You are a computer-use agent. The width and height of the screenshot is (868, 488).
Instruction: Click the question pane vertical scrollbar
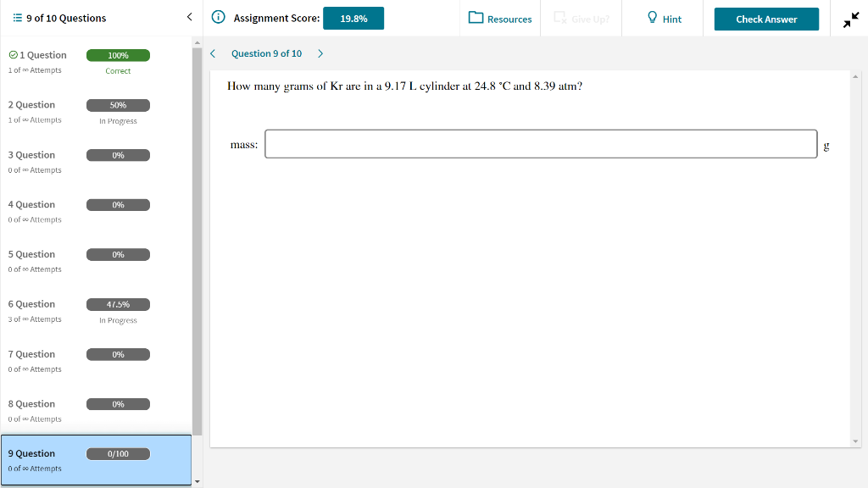point(855,254)
